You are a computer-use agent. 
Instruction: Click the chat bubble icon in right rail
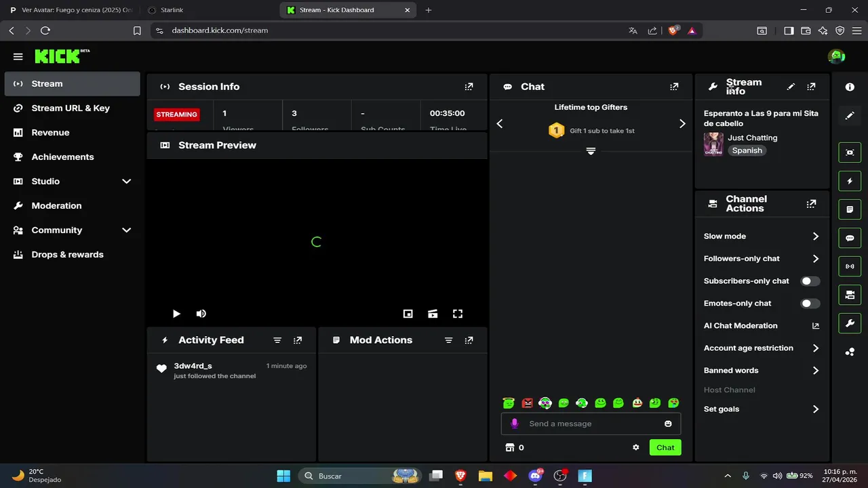point(850,239)
